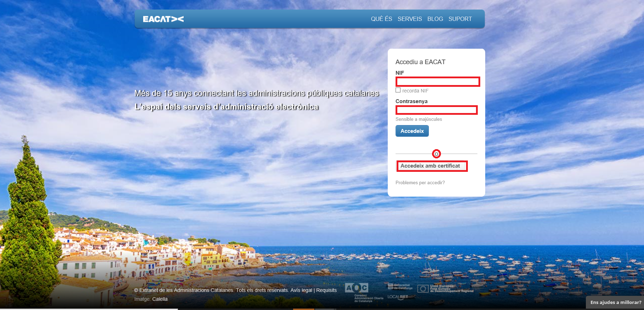Screen dimensions: 644x310
Task: Go to the SERVEIS section
Action: click(x=409, y=19)
